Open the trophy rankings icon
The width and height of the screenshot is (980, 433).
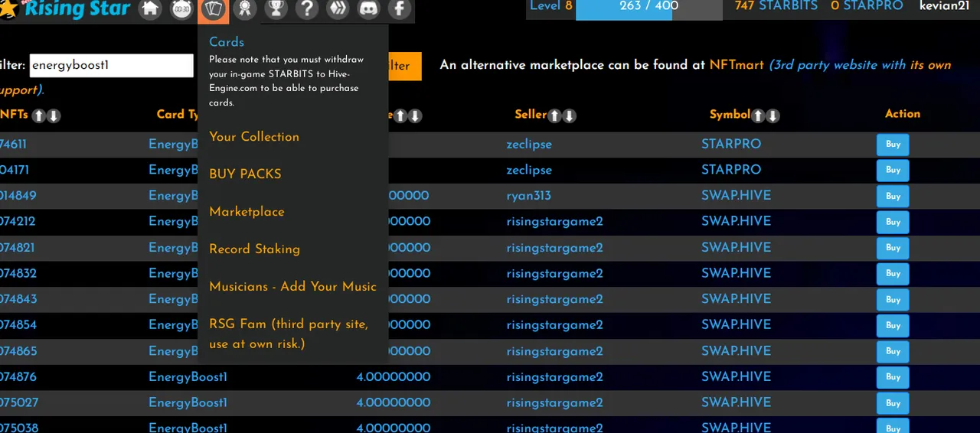click(x=276, y=10)
